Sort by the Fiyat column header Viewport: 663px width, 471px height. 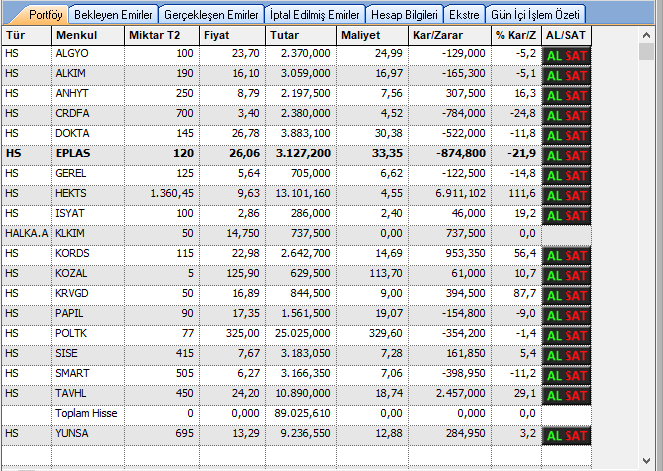coord(233,36)
